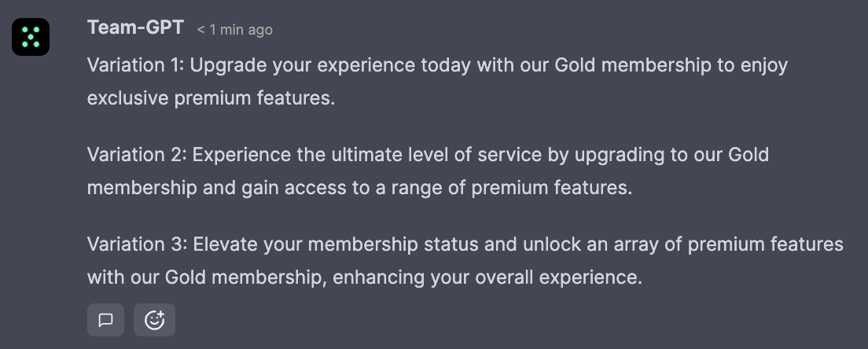The image size is (868, 349).
Task: Add an emoji reaction to the message
Action: (154, 320)
